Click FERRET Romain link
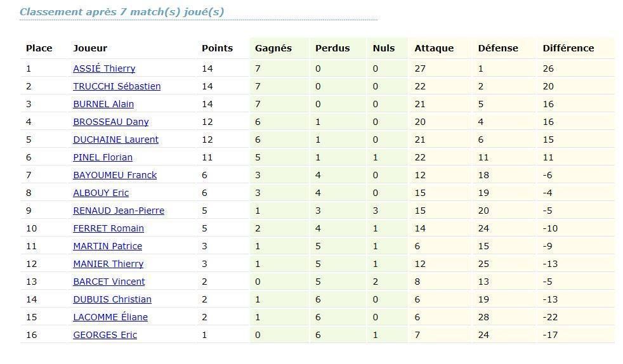Image resolution: width=623 pixels, height=364 pixels. point(108,229)
